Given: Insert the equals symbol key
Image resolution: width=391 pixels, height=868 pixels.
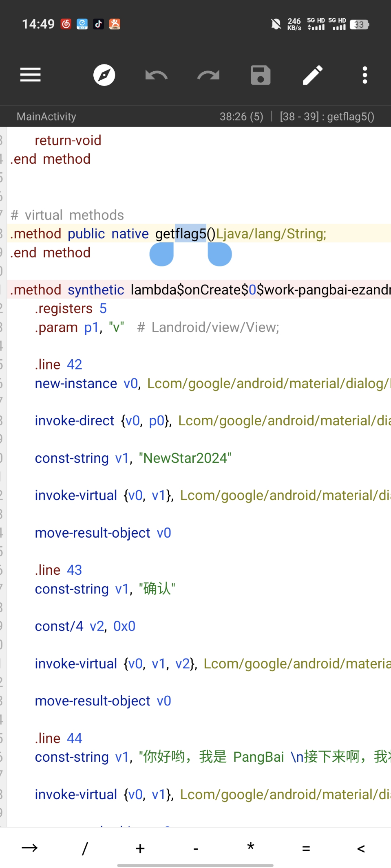Looking at the screenshot, I should tap(306, 848).
